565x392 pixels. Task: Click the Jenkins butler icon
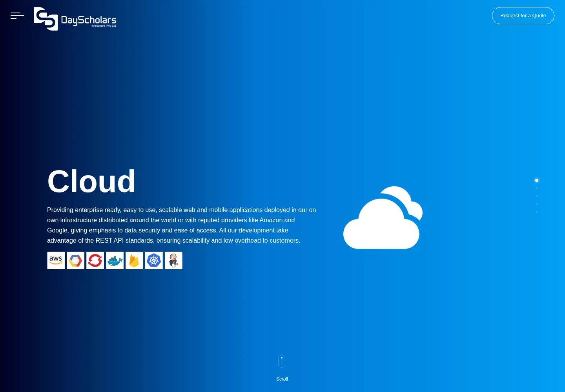tap(173, 260)
